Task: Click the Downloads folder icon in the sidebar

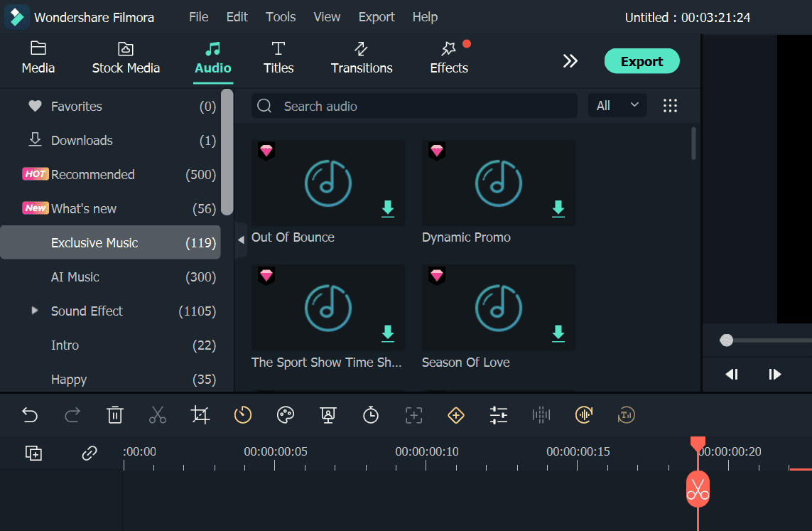Action: coord(35,140)
